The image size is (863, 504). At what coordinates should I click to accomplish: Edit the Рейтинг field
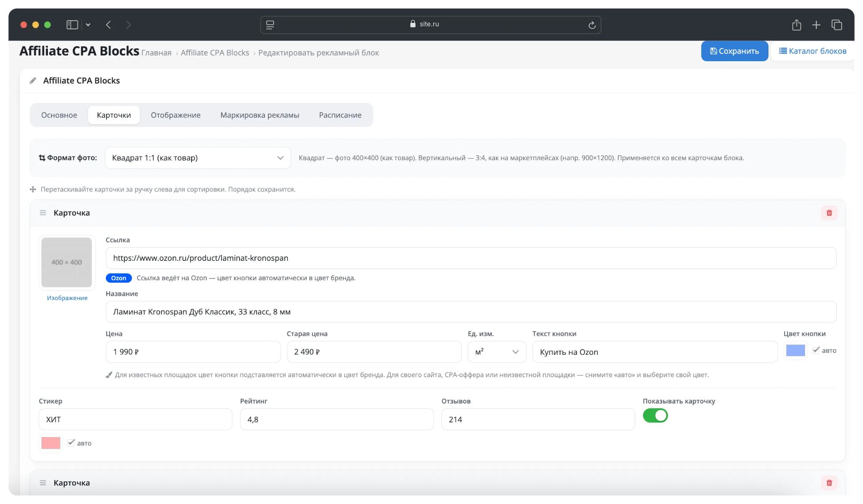(337, 419)
